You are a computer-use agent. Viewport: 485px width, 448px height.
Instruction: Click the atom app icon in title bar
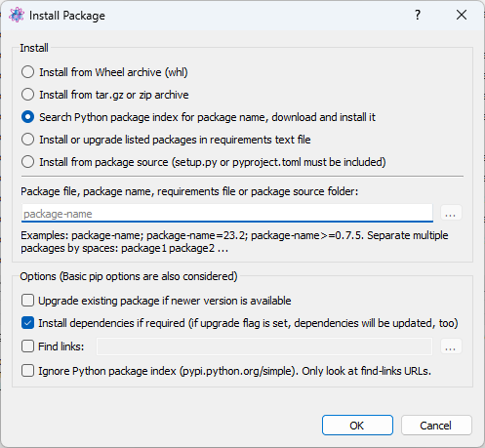tap(17, 15)
